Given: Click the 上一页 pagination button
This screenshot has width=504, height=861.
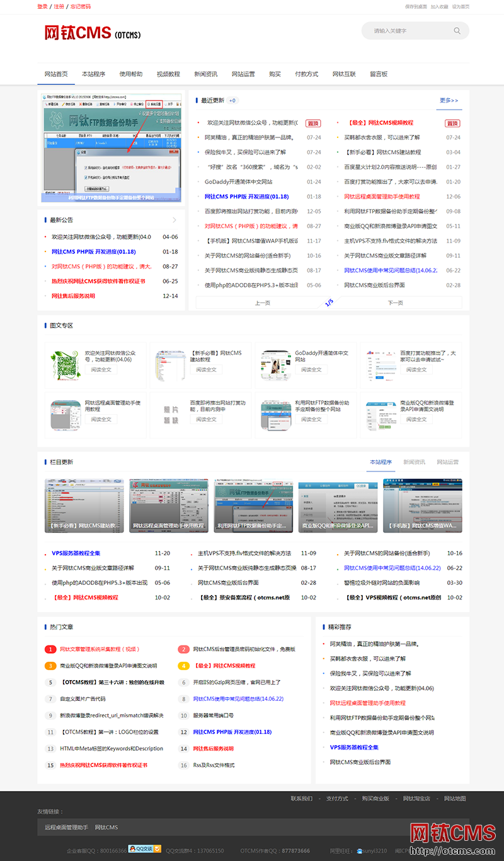Looking at the screenshot, I should pyautogui.click(x=263, y=303).
